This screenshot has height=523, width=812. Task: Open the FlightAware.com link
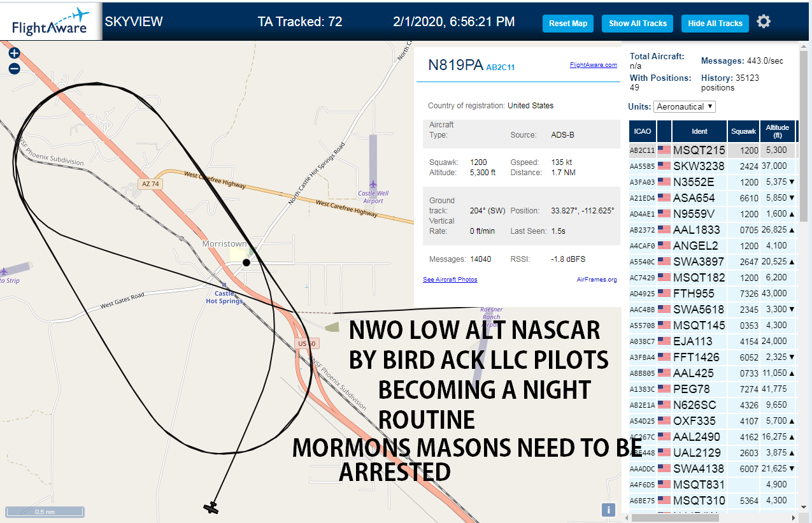(593, 65)
